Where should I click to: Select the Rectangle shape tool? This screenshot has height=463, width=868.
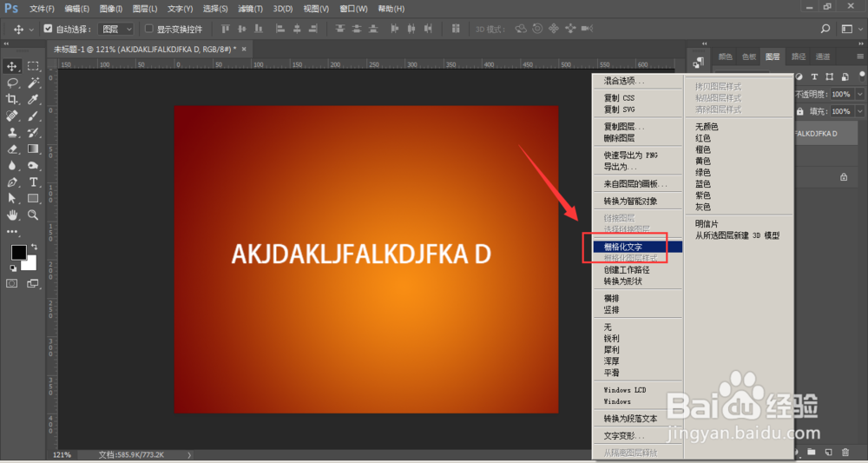click(33, 198)
